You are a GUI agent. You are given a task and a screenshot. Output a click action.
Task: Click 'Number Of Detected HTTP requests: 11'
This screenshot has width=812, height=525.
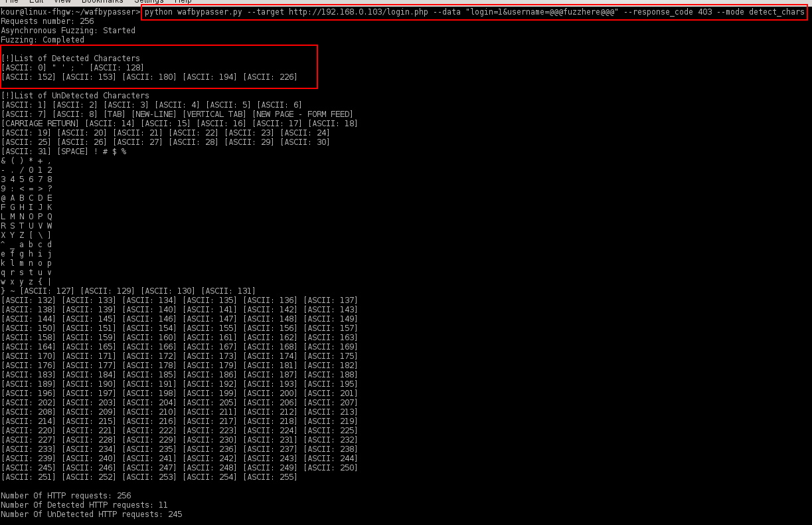[85, 505]
